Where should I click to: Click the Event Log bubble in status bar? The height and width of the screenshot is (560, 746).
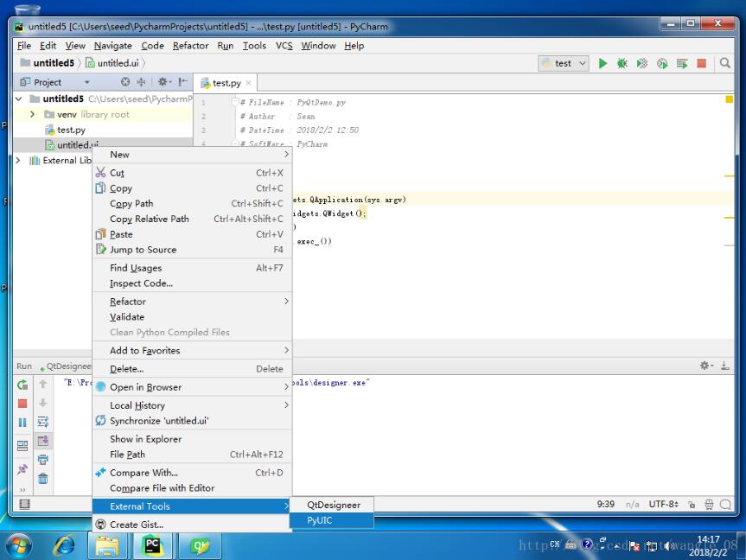pyautogui.click(x=726, y=504)
